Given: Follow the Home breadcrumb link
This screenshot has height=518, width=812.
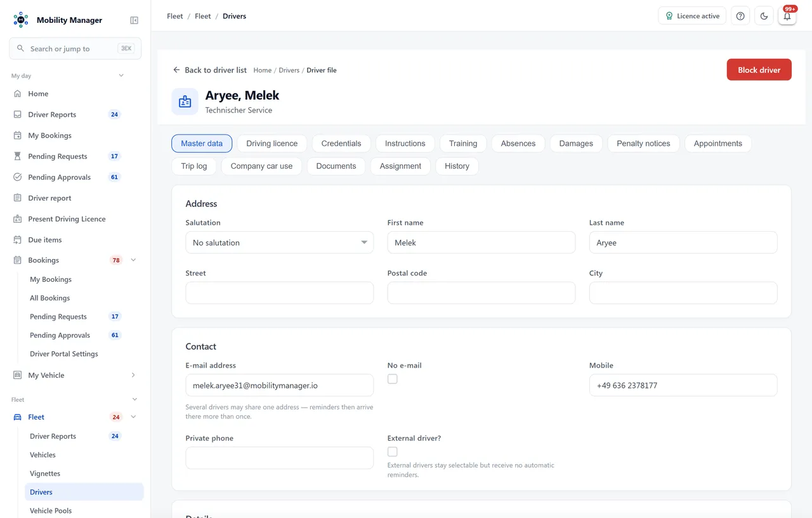Looking at the screenshot, I should (x=263, y=70).
